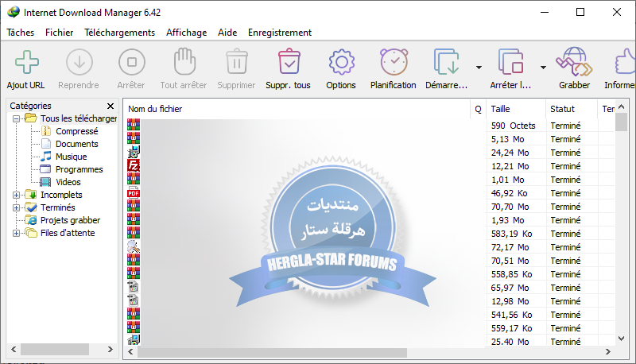The image size is (636, 364).
Task: Select the Videos category
Action: (x=68, y=182)
